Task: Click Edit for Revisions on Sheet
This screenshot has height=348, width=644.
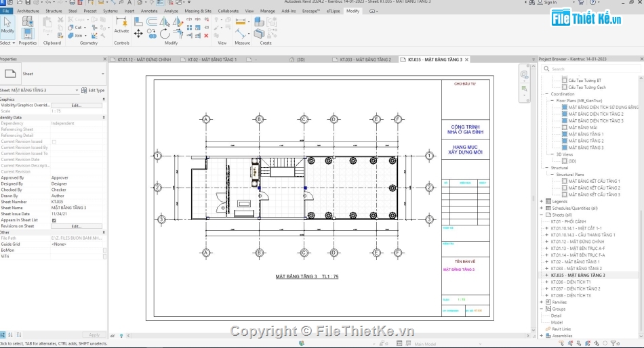Action: [77, 227]
